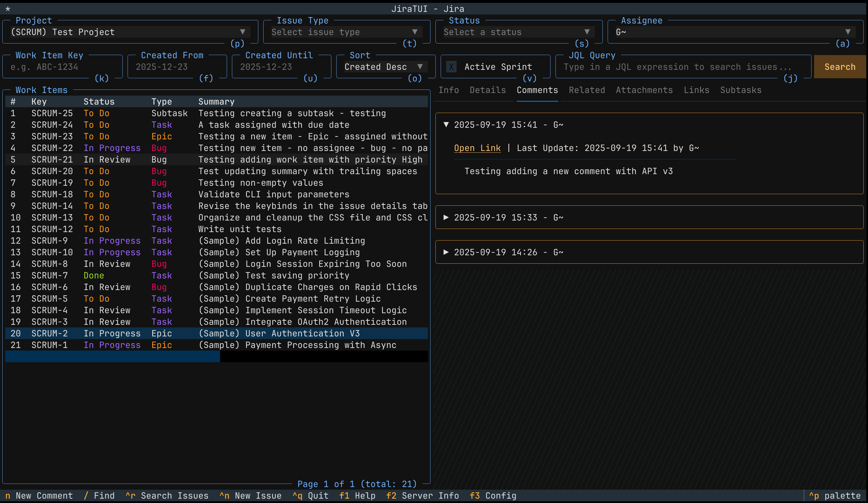Select the SCRUM-8 row
This screenshot has width=868, height=503.
pos(216,264)
